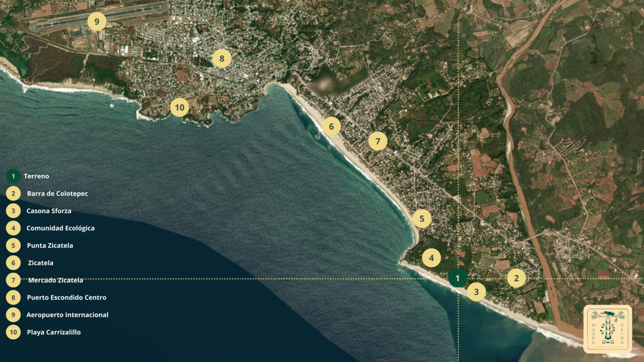The image size is (644, 362).
Task: Select the "Aeropuerto Internacional" legend label
Action: point(68,315)
